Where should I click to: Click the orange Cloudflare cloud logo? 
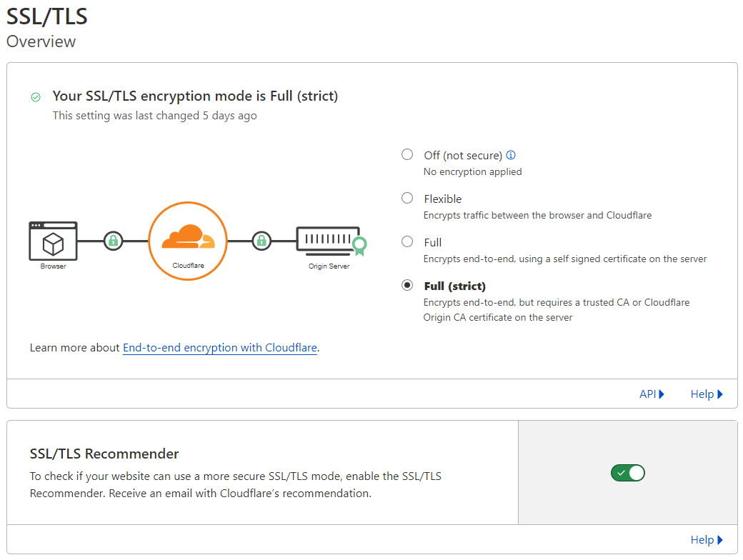pyautogui.click(x=187, y=236)
